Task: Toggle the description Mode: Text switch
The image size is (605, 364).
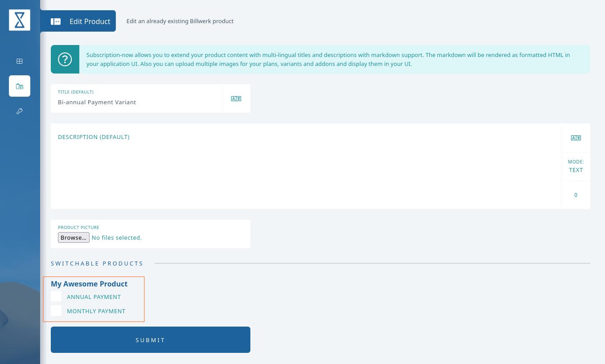Action: (576, 166)
